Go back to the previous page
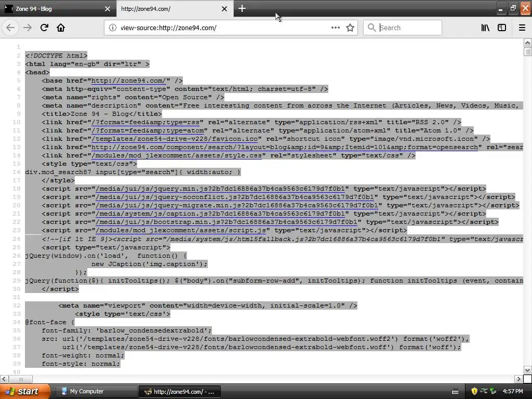 point(10,28)
